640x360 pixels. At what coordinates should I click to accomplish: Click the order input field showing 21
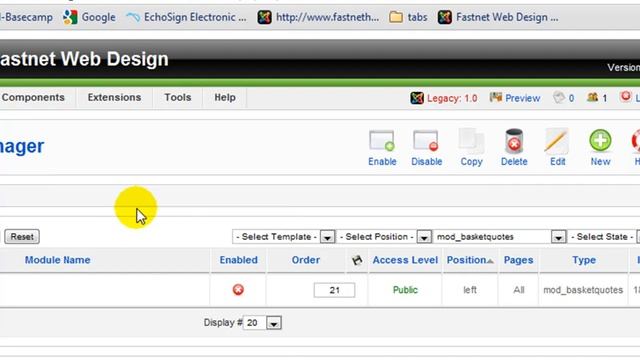[334, 290]
